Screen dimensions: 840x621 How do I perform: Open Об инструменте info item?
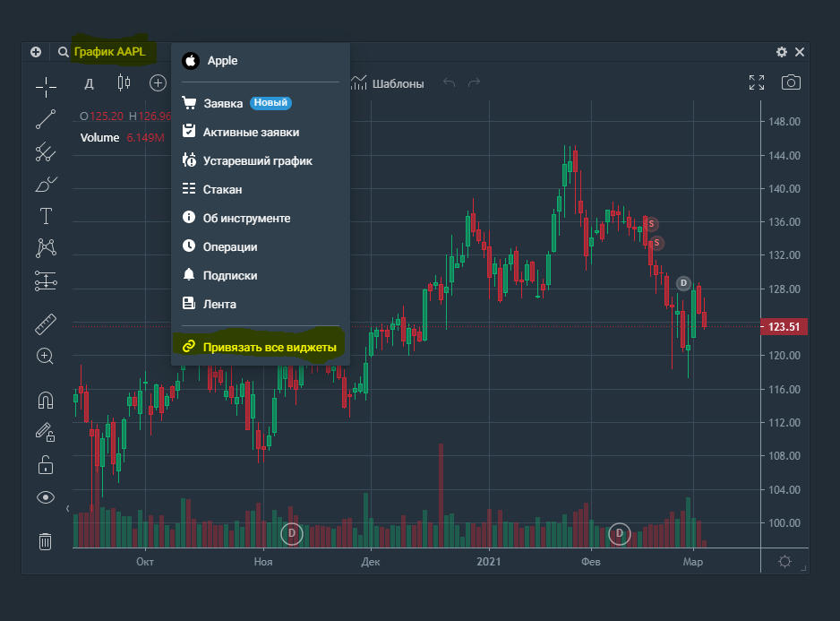click(x=261, y=219)
